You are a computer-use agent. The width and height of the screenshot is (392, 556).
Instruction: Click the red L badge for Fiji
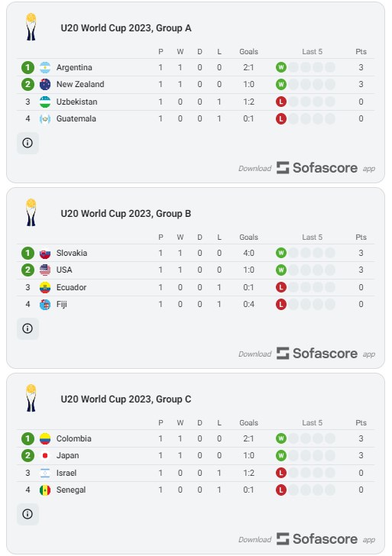pyautogui.click(x=281, y=304)
